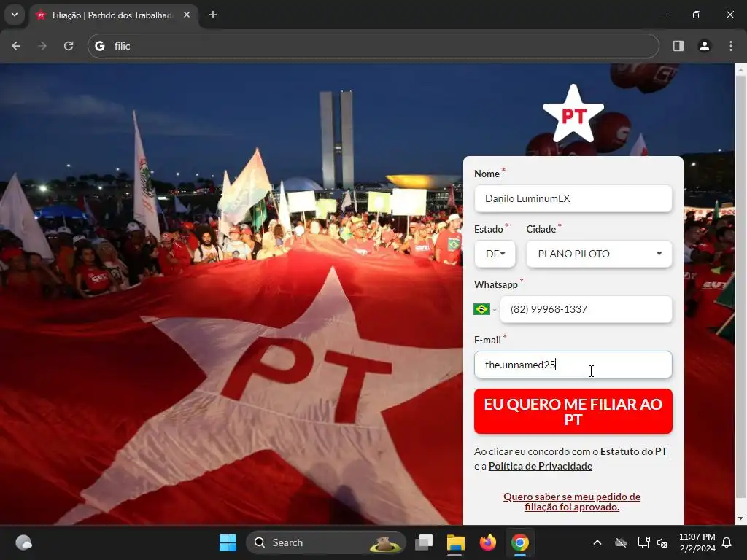Reload the page with refresh icon

click(69, 46)
